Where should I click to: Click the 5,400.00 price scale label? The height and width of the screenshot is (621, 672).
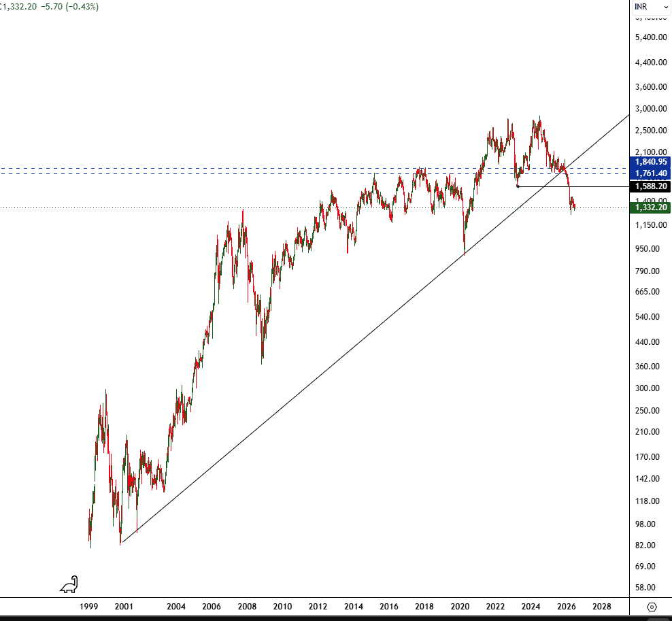651,37
